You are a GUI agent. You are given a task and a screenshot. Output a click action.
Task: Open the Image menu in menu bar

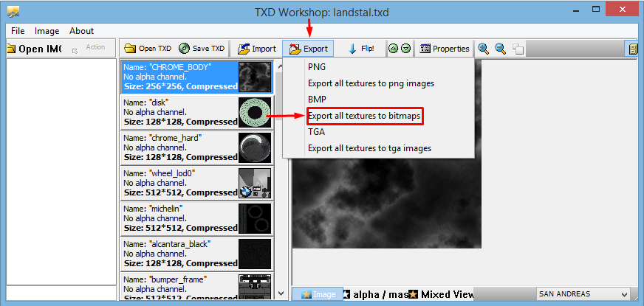click(x=47, y=31)
